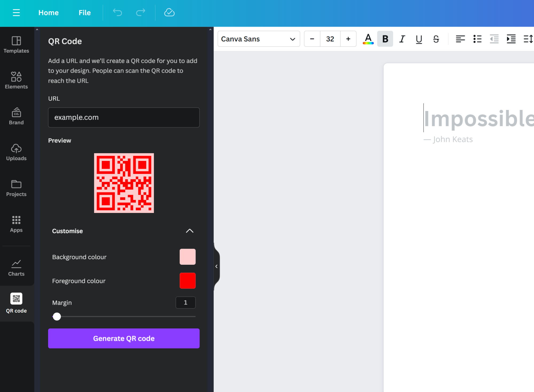The image size is (534, 392).
Task: Open the Charts sidebar panel
Action: pos(16,268)
